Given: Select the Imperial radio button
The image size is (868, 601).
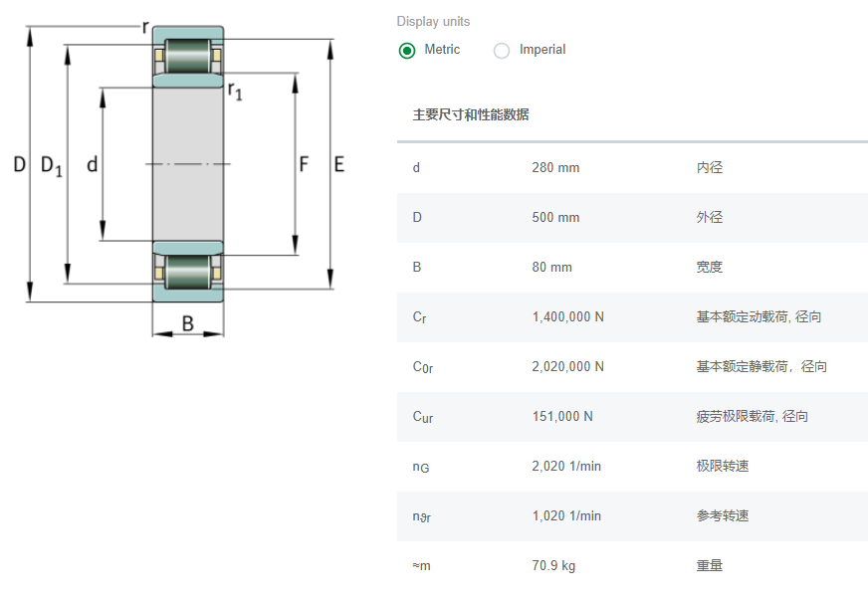Looking at the screenshot, I should [x=502, y=51].
